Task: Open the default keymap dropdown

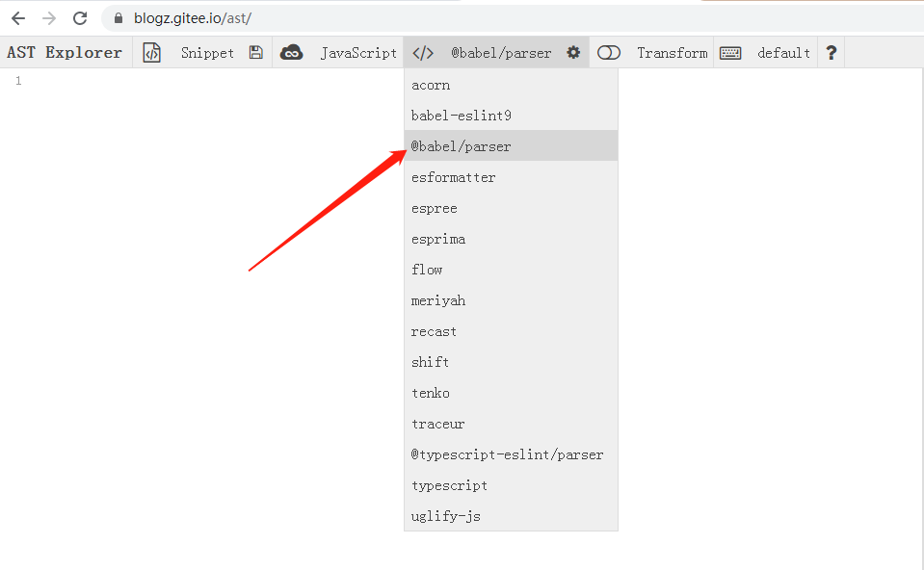Action: click(783, 53)
